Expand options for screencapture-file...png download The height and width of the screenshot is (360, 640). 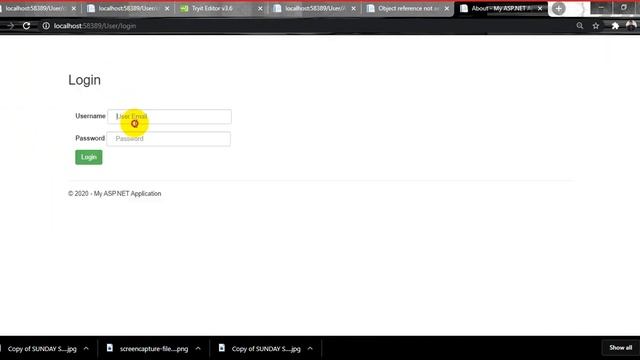point(198,349)
